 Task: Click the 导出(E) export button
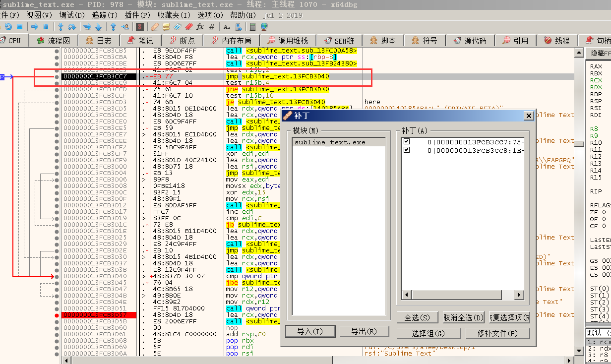coord(365,331)
